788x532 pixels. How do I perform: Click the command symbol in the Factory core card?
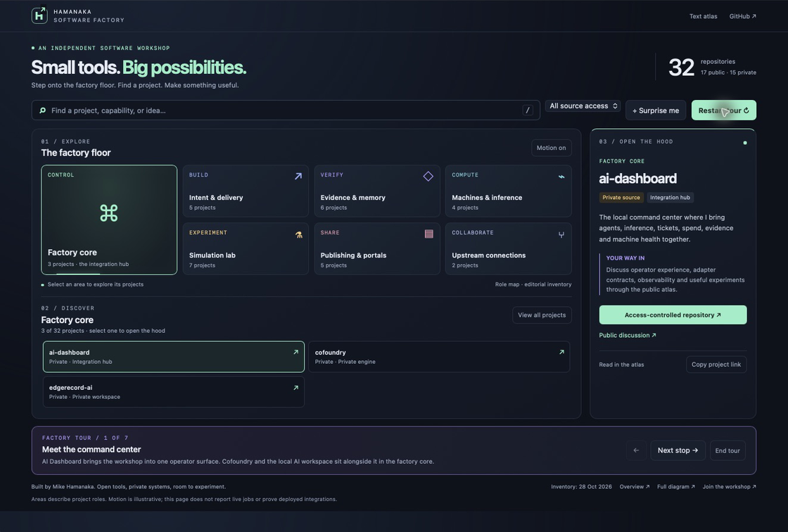coord(109,213)
